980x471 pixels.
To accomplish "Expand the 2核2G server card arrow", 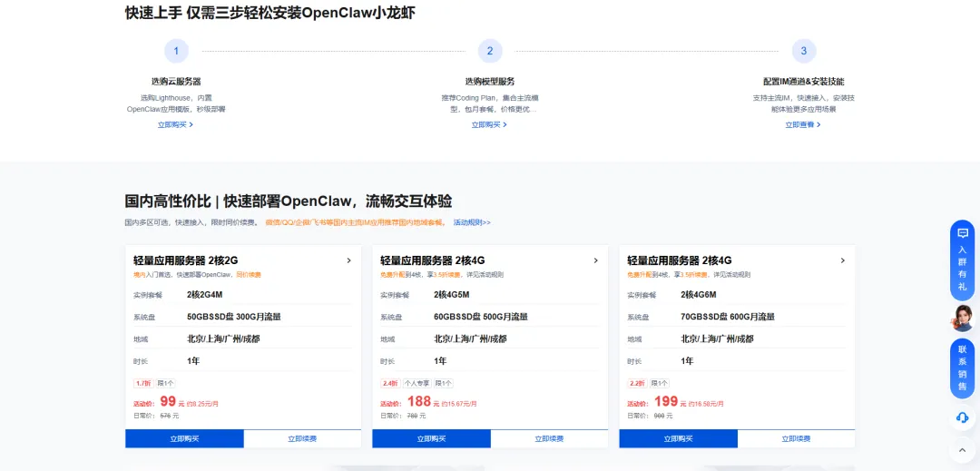I will (x=348, y=260).
